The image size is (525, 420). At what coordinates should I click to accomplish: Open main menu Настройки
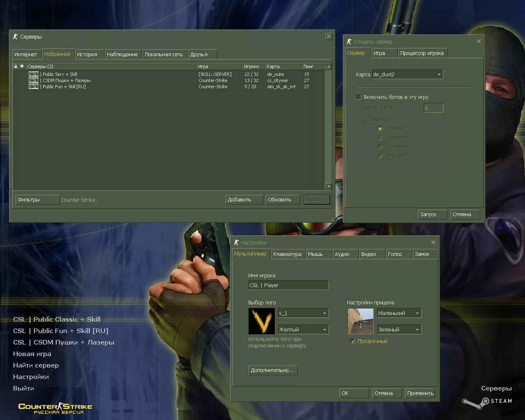point(31,377)
